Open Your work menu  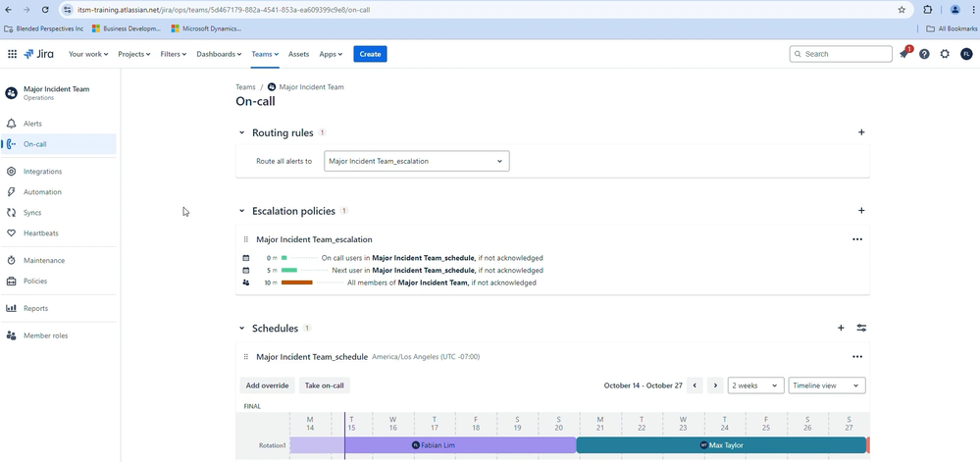88,54
